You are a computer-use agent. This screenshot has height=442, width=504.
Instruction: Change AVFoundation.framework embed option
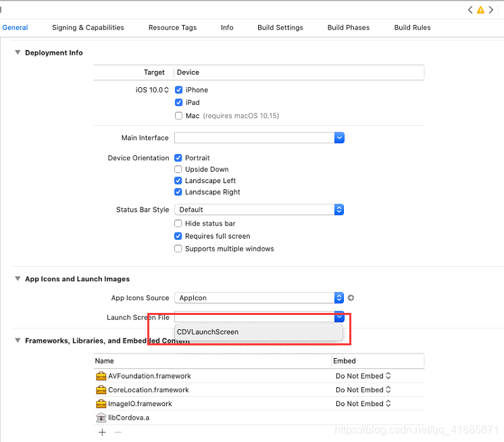pyautogui.click(x=363, y=376)
